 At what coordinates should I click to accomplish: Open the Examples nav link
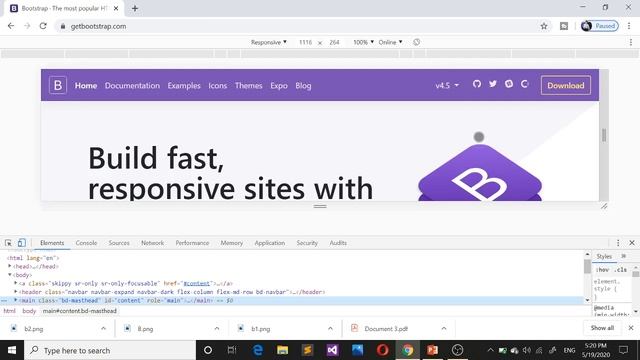point(184,86)
